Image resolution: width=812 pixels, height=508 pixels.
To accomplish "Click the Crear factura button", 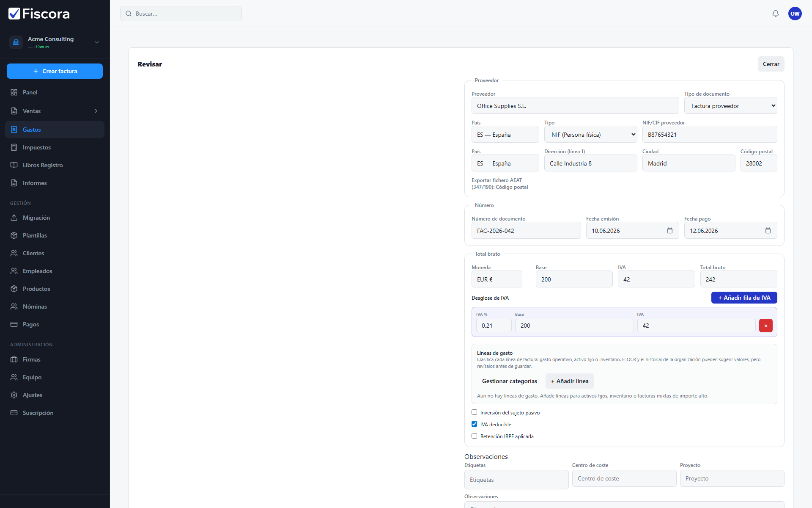I will coord(55,71).
